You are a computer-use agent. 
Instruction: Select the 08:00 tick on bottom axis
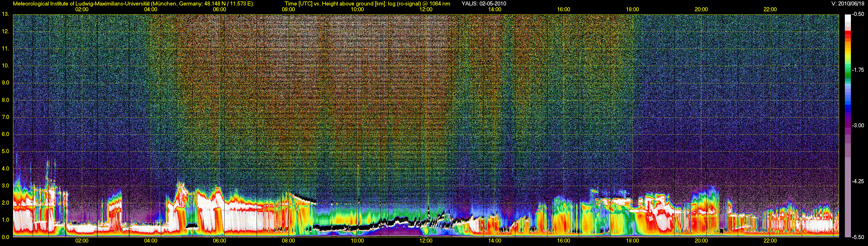288,241
